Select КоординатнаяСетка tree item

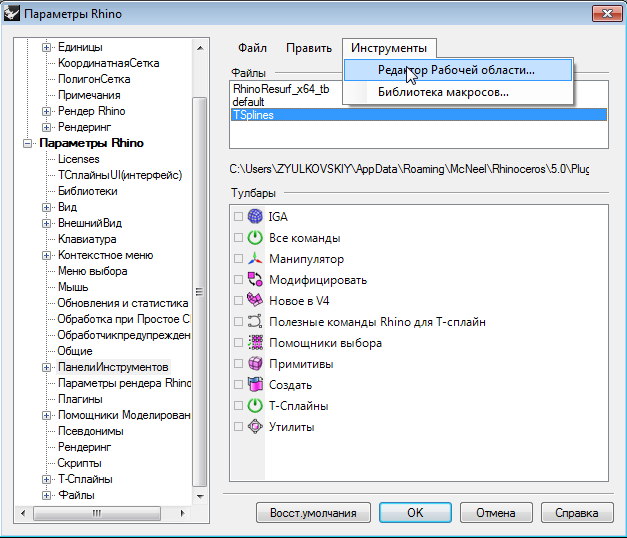click(108, 63)
